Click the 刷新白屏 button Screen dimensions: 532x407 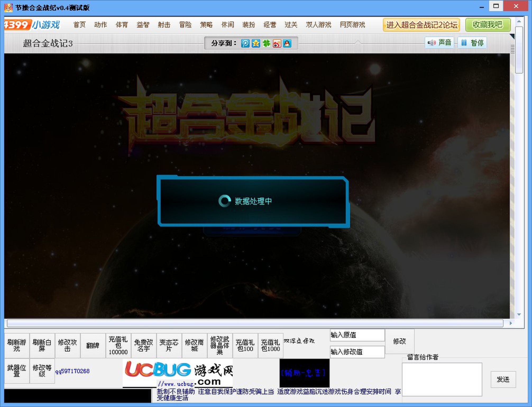coord(42,345)
